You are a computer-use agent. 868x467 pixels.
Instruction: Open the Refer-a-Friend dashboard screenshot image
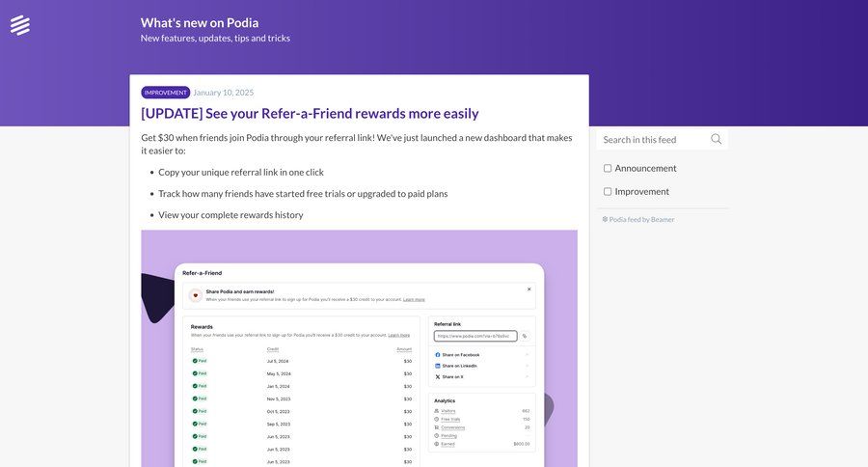[x=360, y=348]
